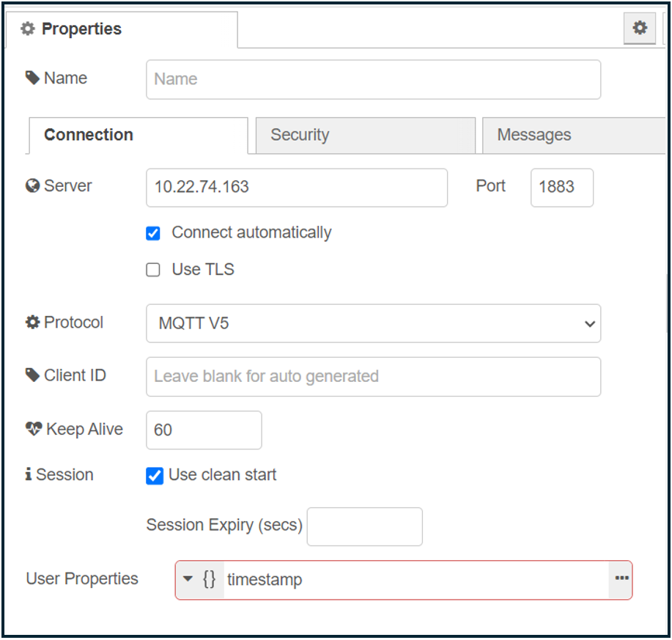Click the Client ID text field
This screenshot has width=672, height=640.
click(373, 377)
